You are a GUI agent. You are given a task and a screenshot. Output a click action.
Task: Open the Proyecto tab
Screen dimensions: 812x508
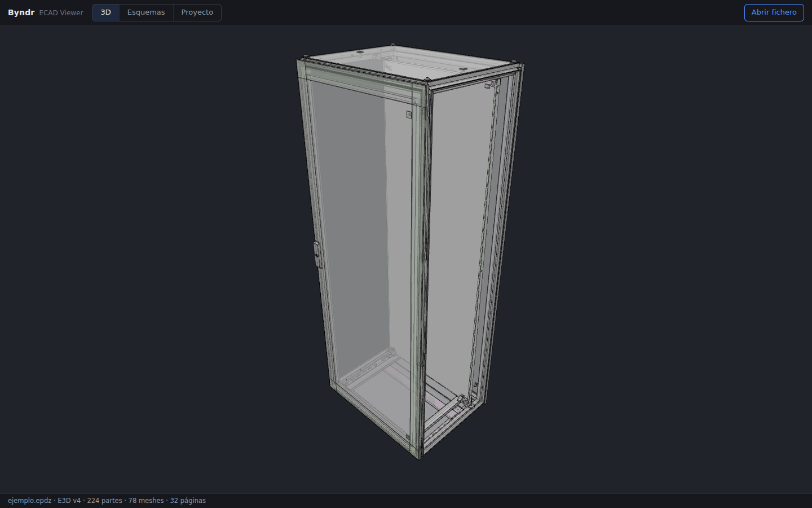click(197, 12)
